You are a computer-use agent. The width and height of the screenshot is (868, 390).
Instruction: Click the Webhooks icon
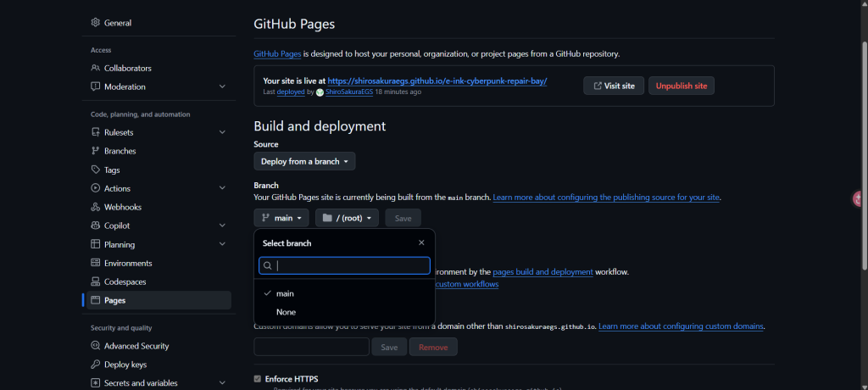click(95, 207)
